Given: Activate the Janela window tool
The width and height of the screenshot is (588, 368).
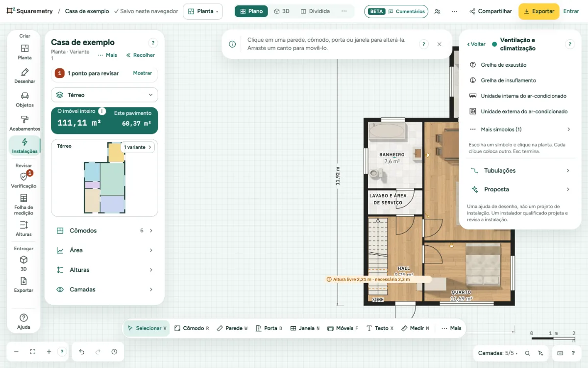Looking at the screenshot, I should [x=305, y=328].
